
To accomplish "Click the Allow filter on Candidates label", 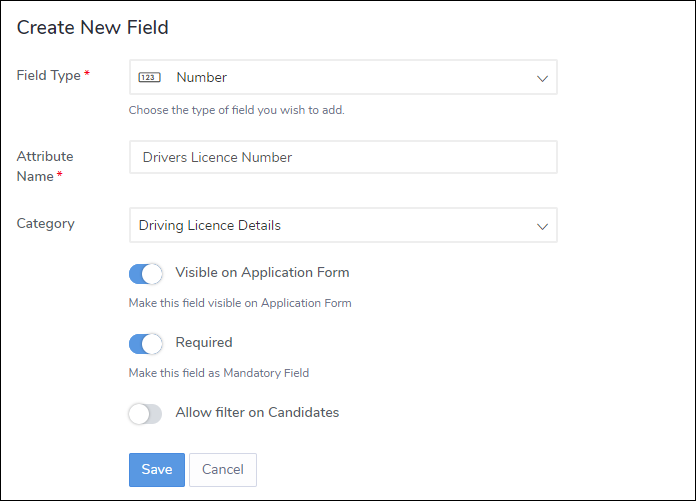I will (257, 412).
